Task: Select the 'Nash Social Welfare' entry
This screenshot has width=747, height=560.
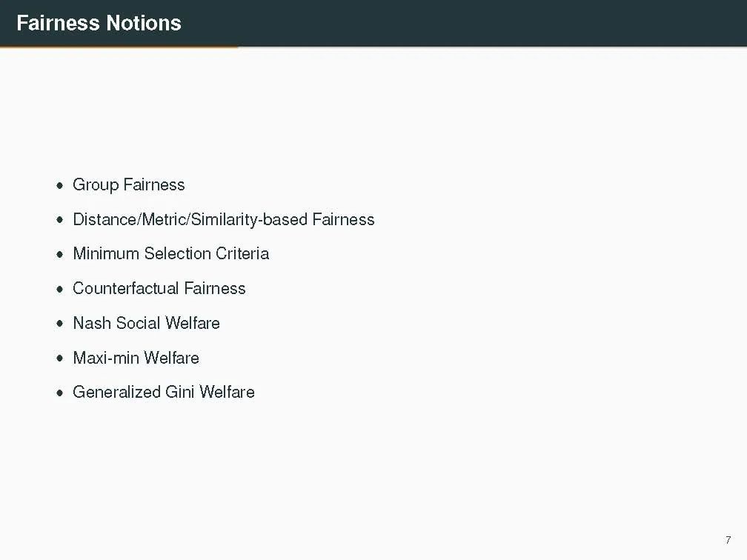Action: click(146, 323)
